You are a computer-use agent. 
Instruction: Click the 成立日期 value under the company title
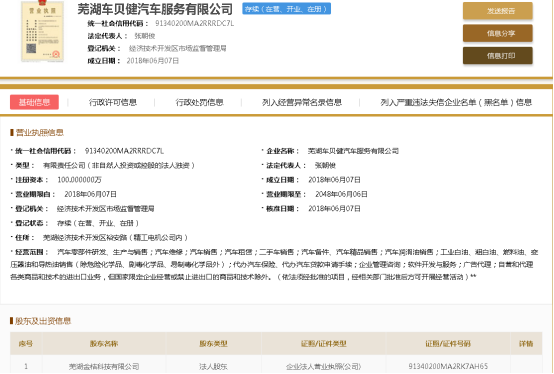153,61
